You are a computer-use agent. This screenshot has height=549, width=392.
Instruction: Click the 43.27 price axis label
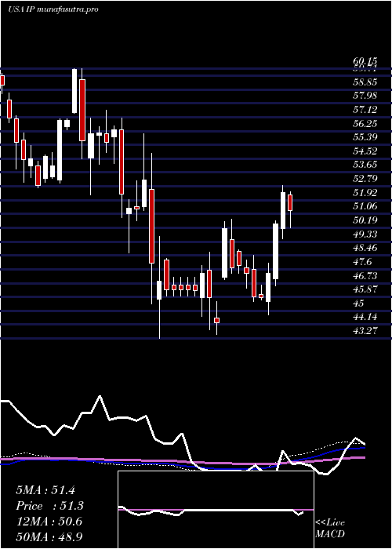tap(365, 330)
